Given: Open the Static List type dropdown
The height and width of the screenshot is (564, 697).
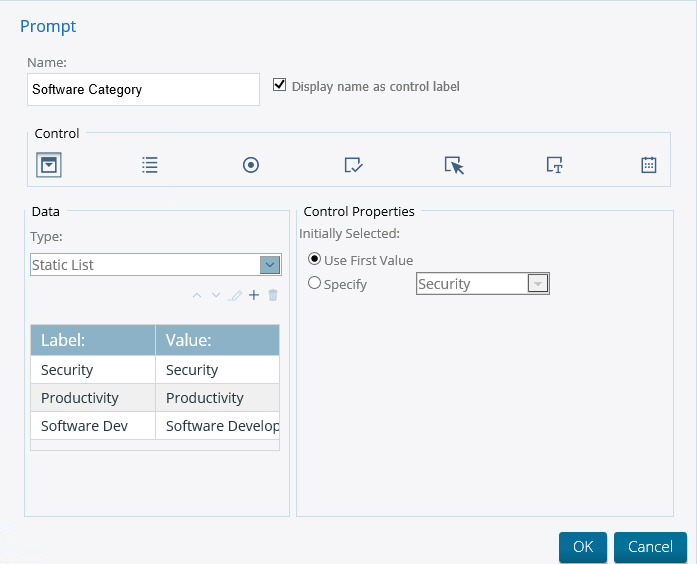Looking at the screenshot, I should (x=156, y=265).
